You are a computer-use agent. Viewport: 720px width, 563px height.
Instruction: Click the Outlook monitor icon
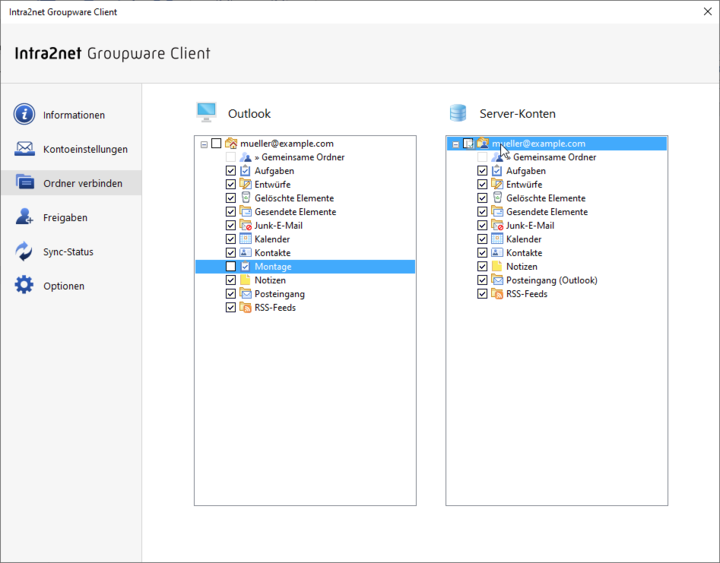[206, 113]
